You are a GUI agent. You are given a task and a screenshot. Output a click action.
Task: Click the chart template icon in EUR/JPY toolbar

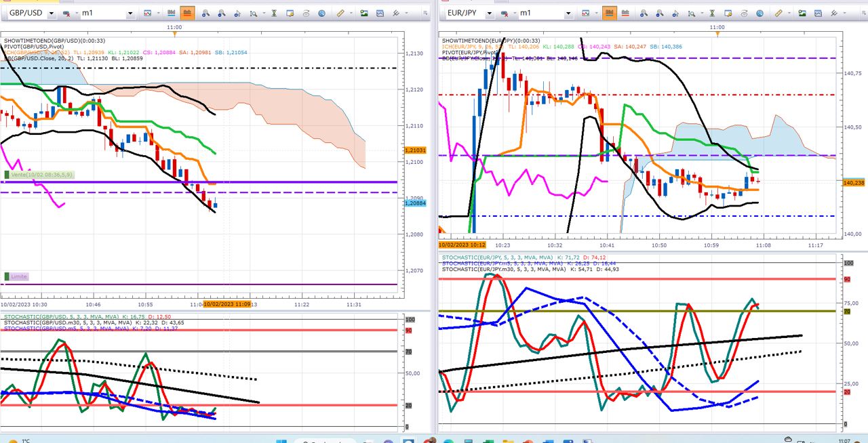pos(818,13)
